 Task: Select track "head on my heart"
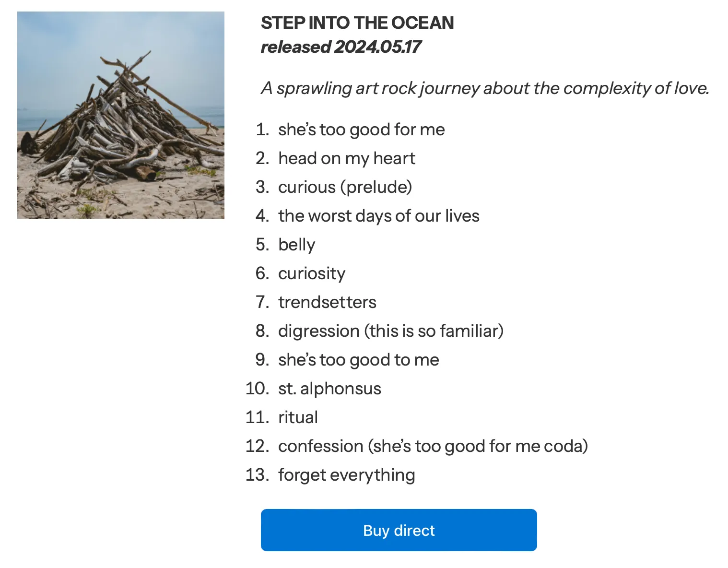click(346, 158)
